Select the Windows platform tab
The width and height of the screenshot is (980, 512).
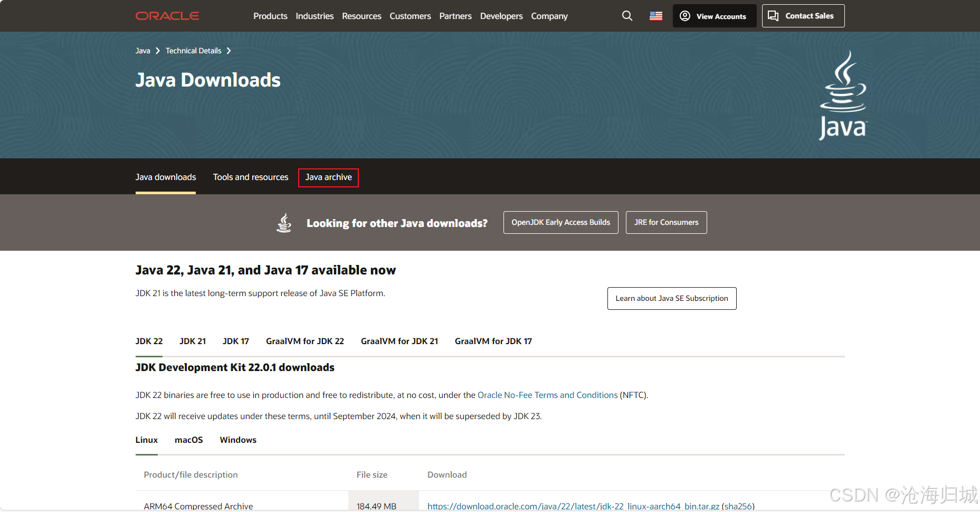(238, 440)
